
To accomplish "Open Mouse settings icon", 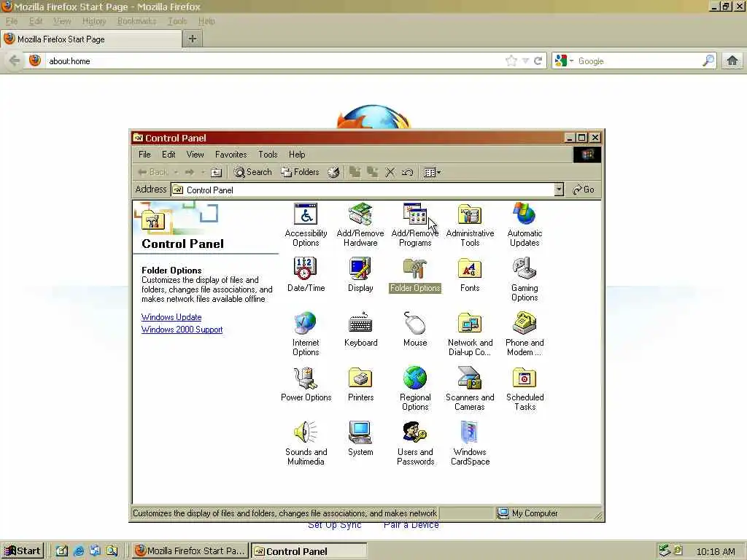I will 415,330.
